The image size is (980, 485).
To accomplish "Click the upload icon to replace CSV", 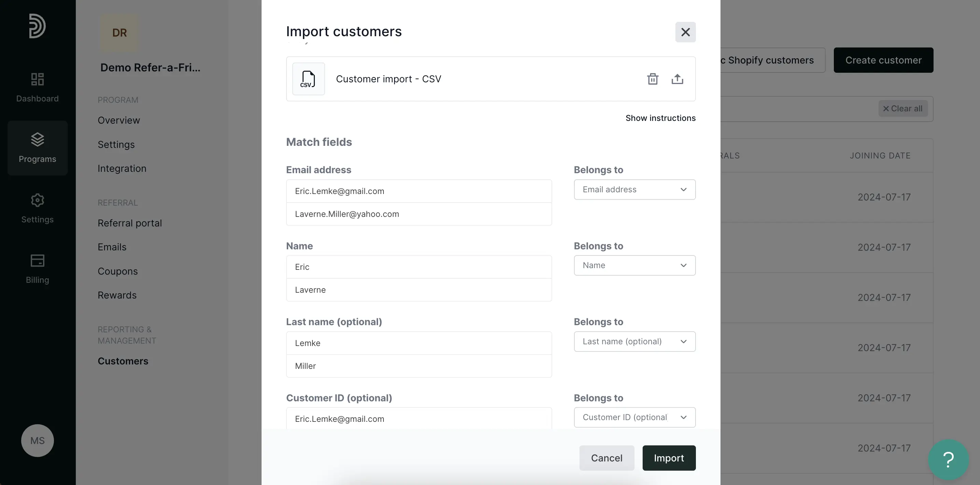I will point(677,79).
